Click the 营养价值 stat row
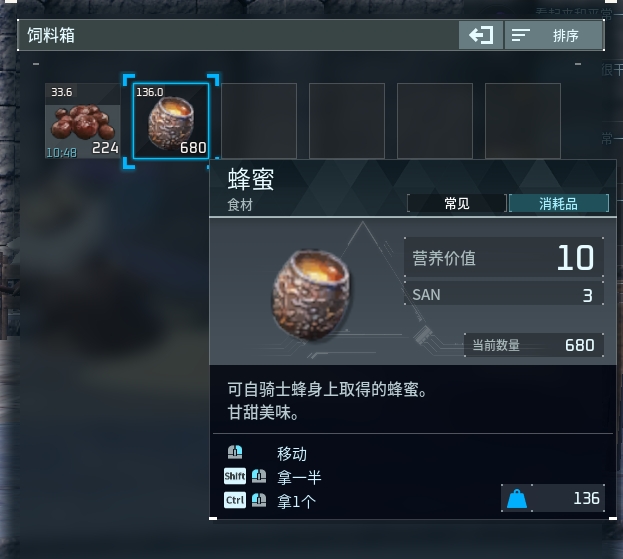This screenshot has width=623, height=559. click(504, 257)
